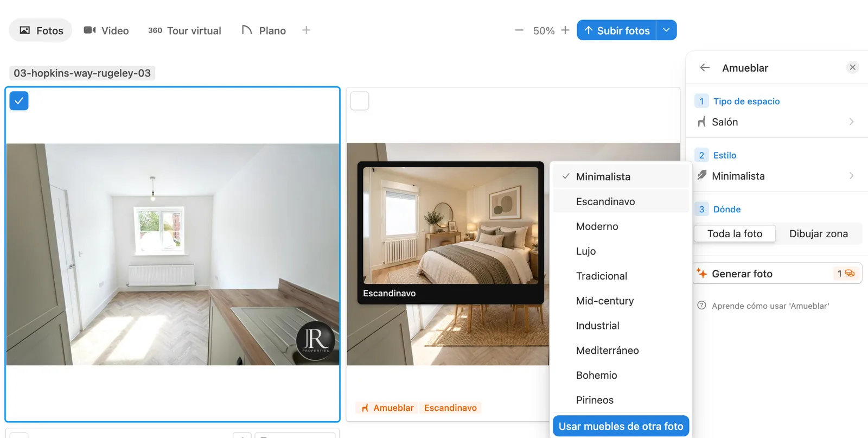The height and width of the screenshot is (438, 868).
Task: Click the brush icon beside Minimalista
Action: point(701,175)
